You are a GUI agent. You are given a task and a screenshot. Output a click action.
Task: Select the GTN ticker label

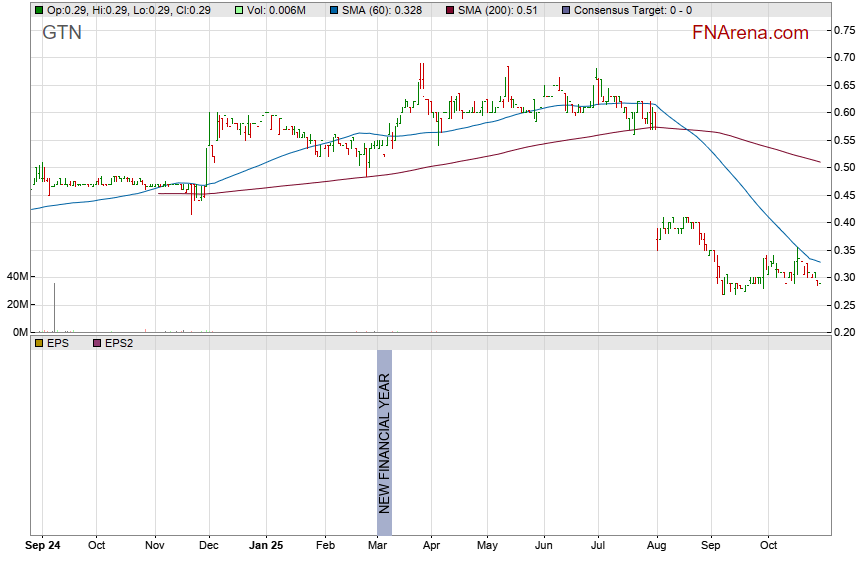(62, 33)
